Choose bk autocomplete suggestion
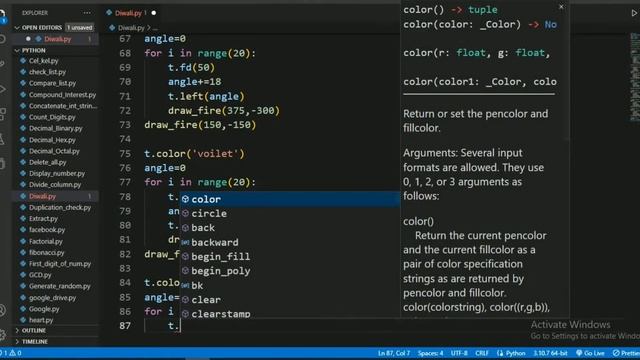Screen dimensions: 640x360 pyautogui.click(x=290, y=285)
